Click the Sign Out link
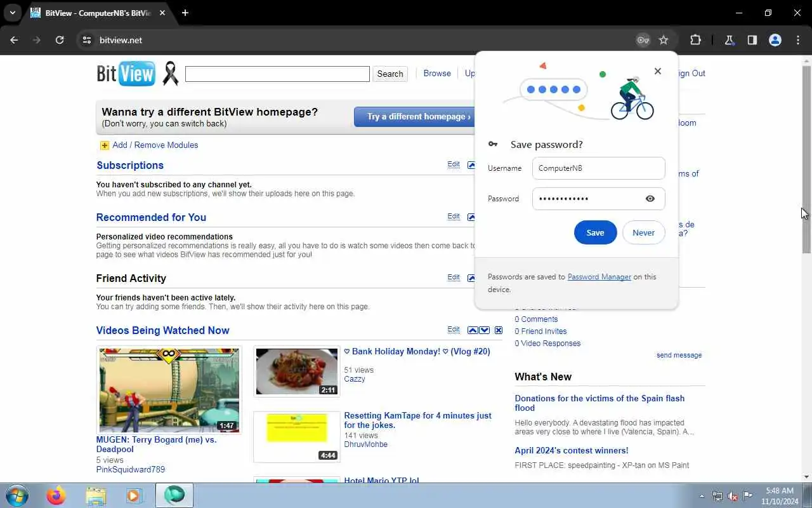The width and height of the screenshot is (812, 508). point(691,74)
